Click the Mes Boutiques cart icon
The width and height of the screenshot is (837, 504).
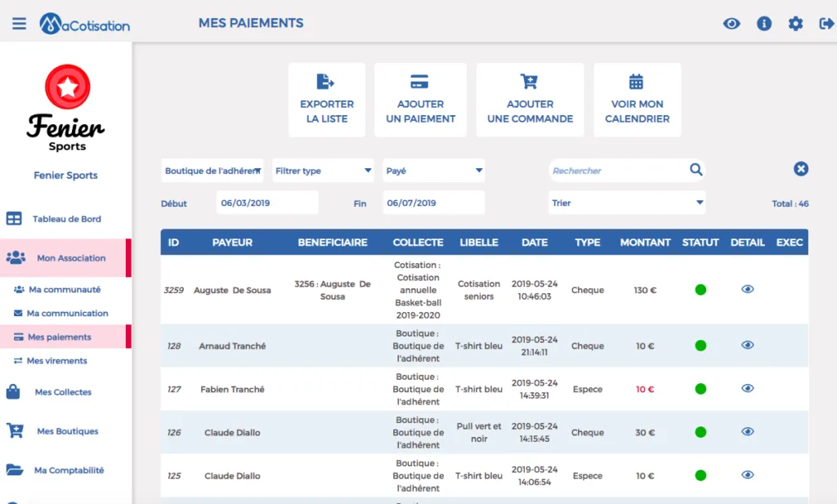(15, 430)
